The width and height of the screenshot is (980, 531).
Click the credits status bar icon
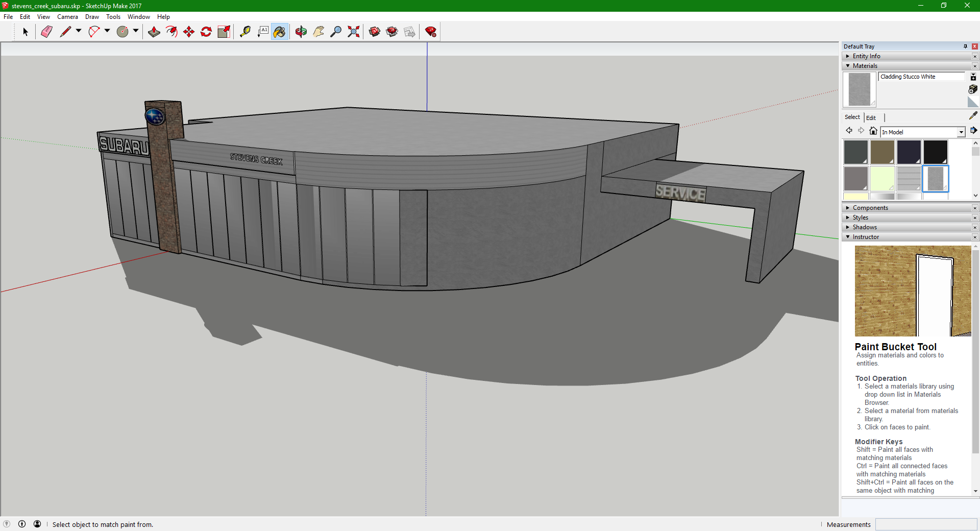pos(22,524)
